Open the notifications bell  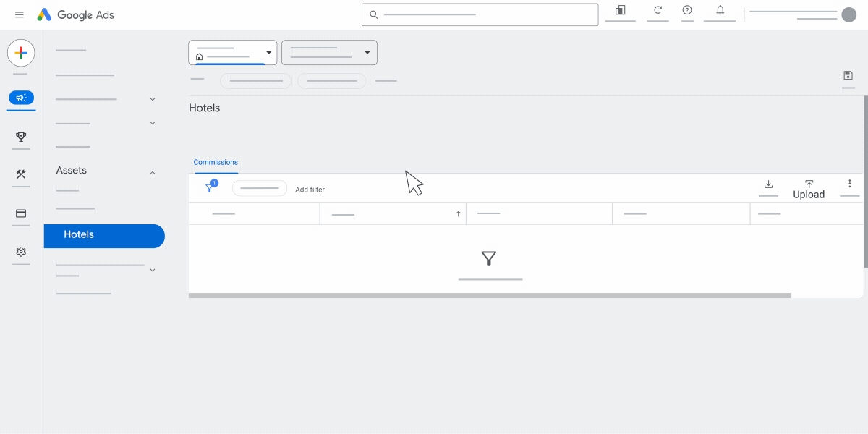pos(720,10)
